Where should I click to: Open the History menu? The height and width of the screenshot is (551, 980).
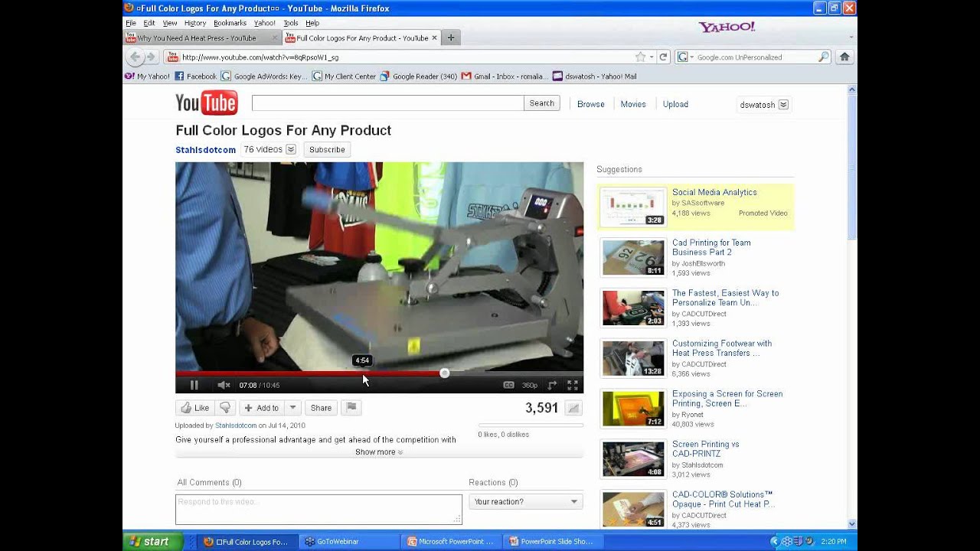click(x=194, y=23)
